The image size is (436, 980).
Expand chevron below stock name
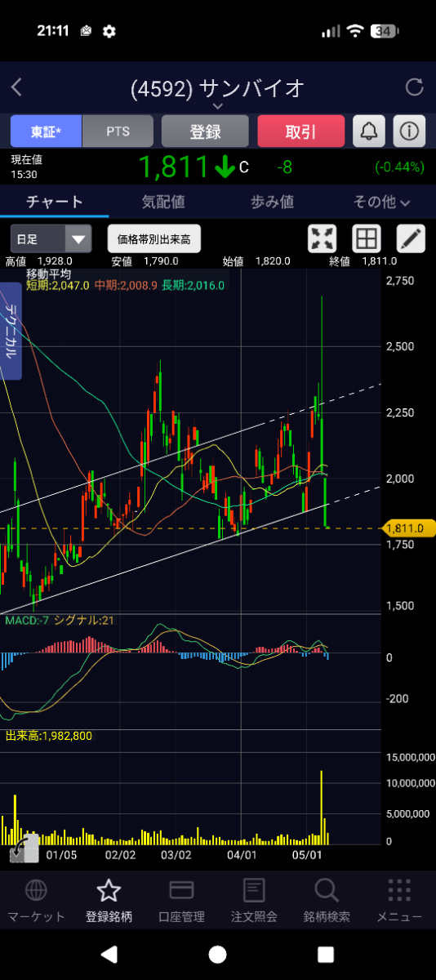218,106
